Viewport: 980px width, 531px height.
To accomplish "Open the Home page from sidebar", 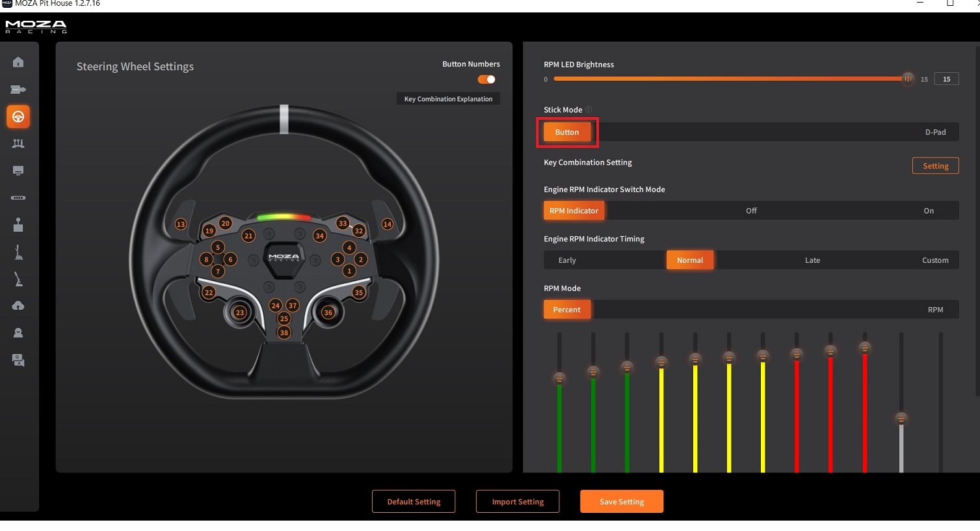I will click(x=18, y=62).
